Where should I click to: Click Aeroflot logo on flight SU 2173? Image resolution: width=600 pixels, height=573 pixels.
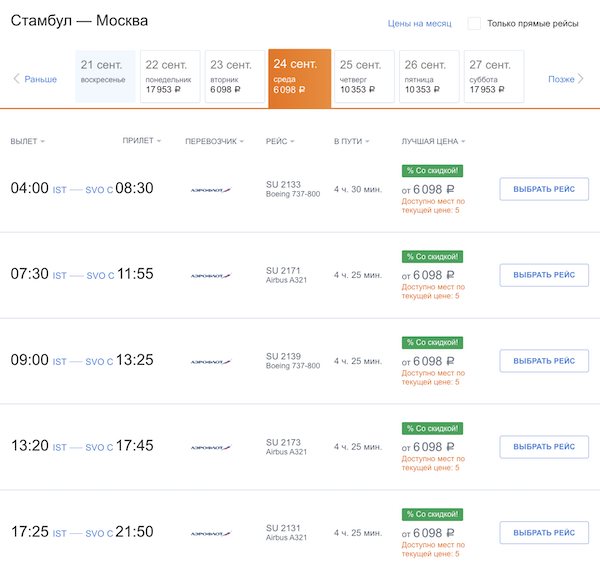211,447
